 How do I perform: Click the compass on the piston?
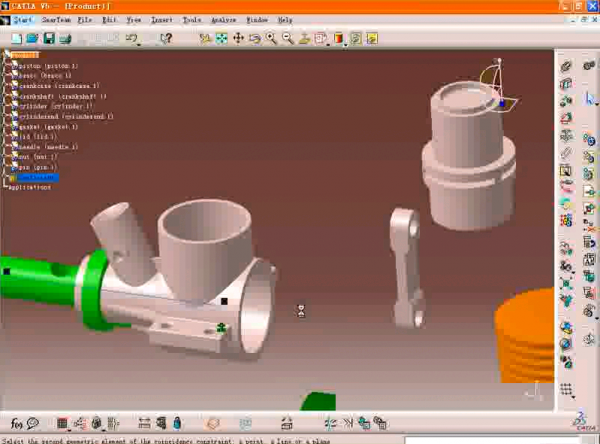click(x=498, y=86)
